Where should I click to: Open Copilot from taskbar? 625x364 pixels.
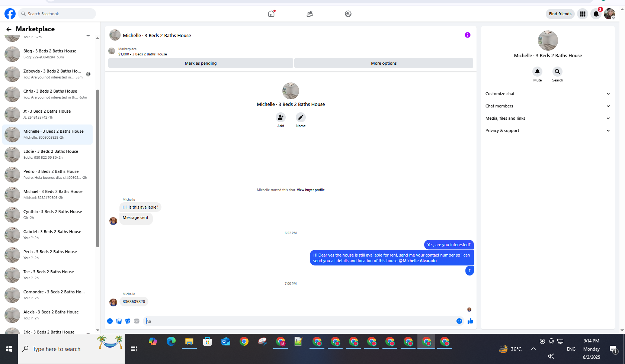153,341
